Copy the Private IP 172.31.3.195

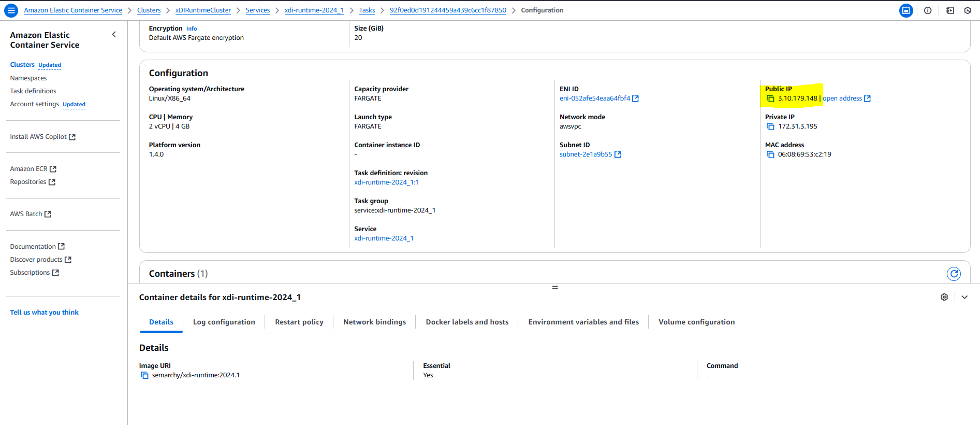[x=770, y=126]
